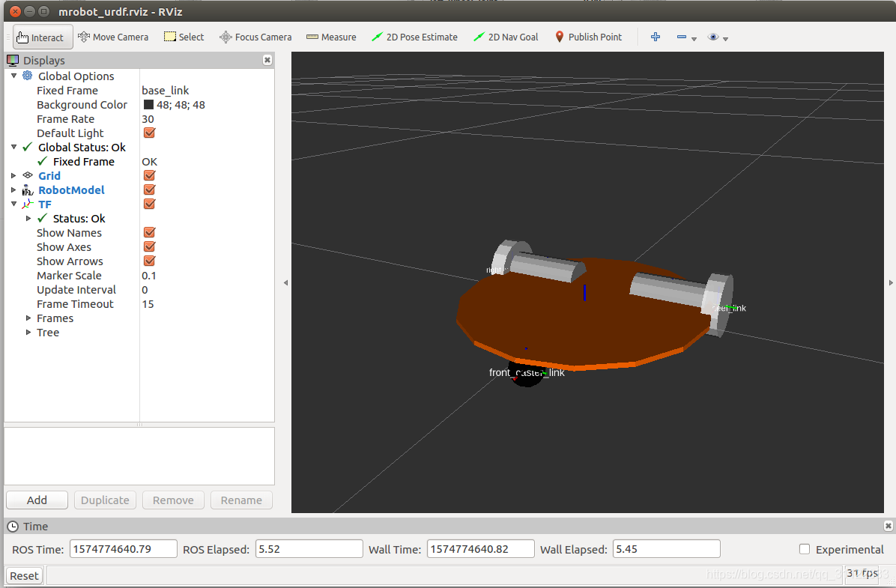
Task: Click the front_caster_link label in 3D view
Action: coord(526,372)
